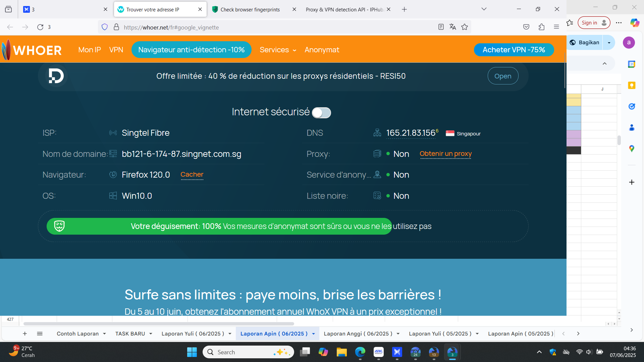The width and height of the screenshot is (644, 362).
Task: Open Microsoft Edge from the taskbar
Action: [x=360, y=352]
